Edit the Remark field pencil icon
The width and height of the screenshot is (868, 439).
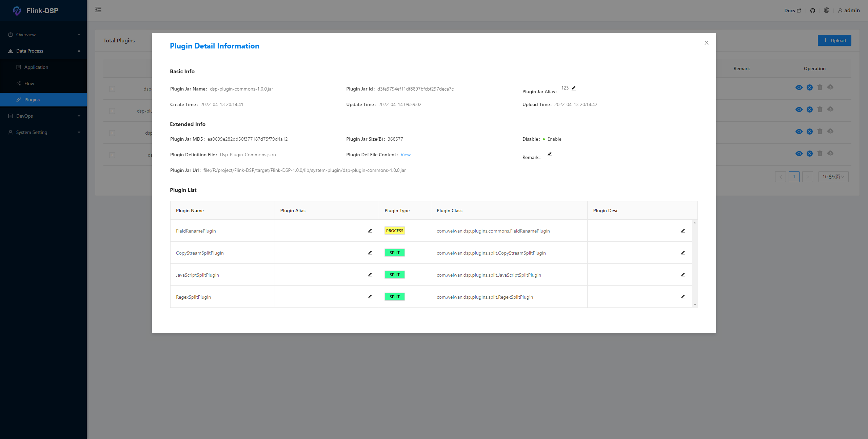[550, 154]
